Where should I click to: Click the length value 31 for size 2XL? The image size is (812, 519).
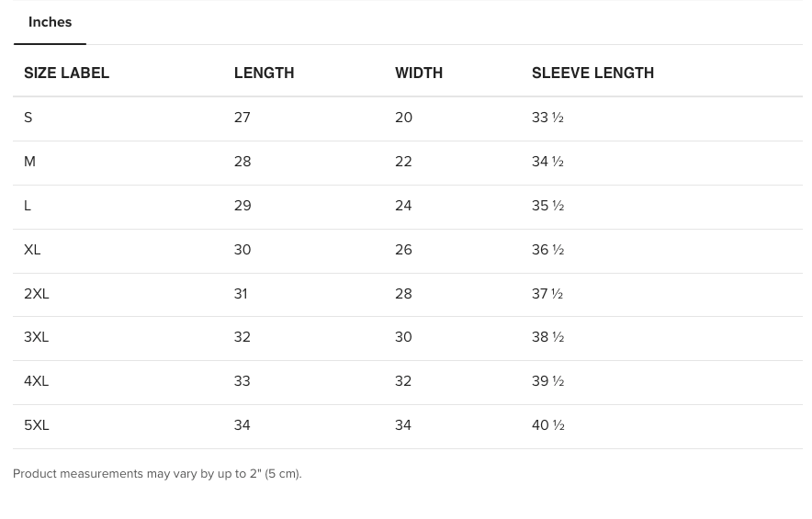coord(241,294)
